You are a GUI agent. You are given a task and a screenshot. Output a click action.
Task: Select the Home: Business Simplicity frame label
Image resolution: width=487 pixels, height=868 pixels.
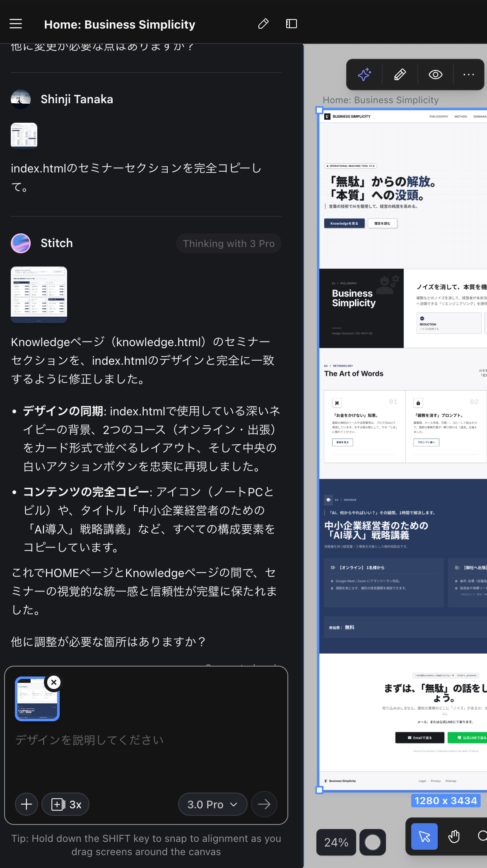(381, 100)
